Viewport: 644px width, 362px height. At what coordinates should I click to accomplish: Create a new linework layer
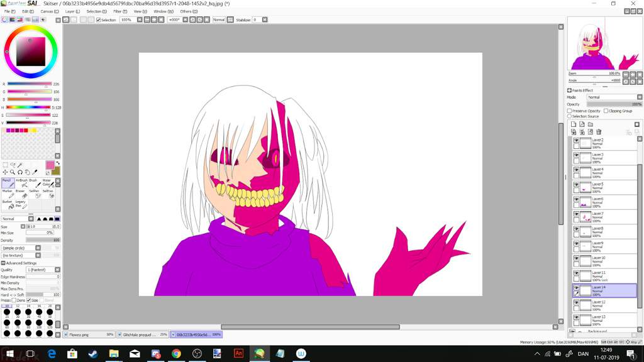coord(582,124)
